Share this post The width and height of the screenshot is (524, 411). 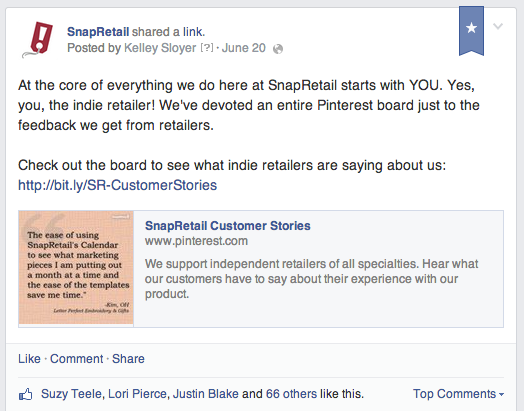point(128,359)
